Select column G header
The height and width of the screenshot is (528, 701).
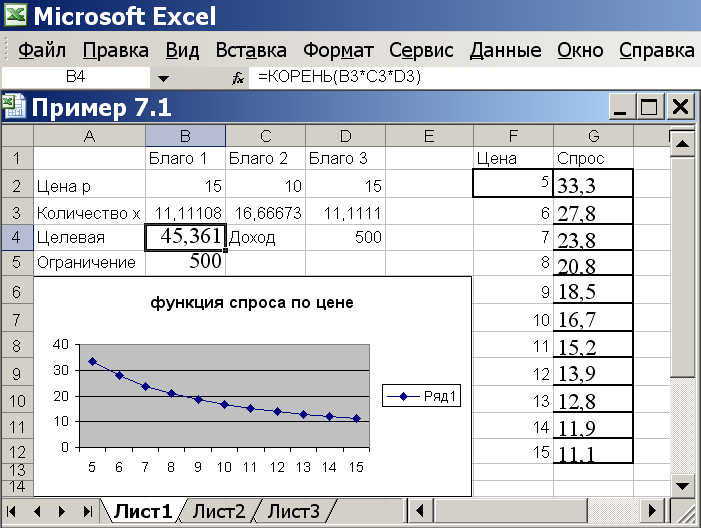point(593,136)
